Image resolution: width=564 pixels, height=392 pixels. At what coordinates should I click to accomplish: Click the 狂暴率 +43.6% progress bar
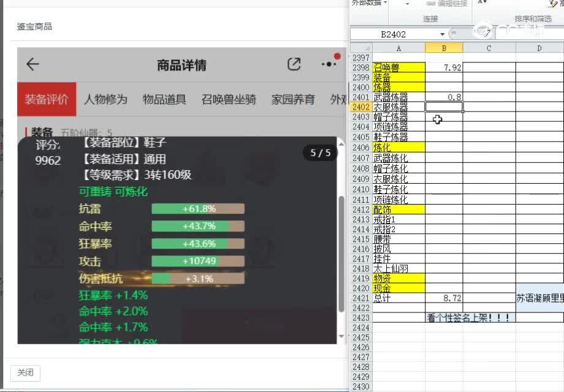196,244
